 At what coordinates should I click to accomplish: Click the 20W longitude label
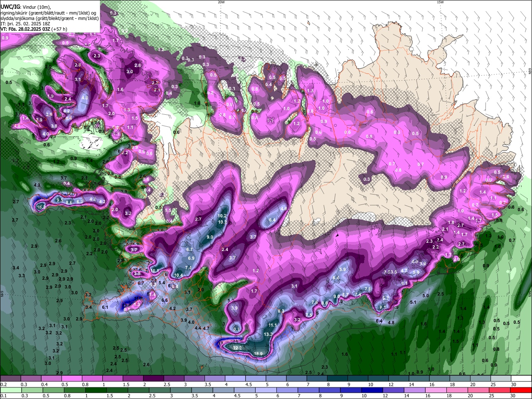[x=221, y=2]
